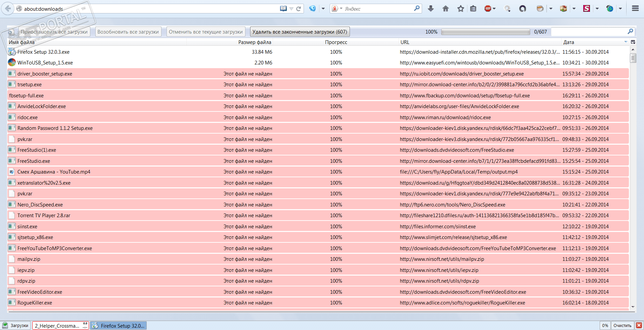644x330 pixels.
Task: Click the coffee cup extension icon
Action: [x=540, y=9]
